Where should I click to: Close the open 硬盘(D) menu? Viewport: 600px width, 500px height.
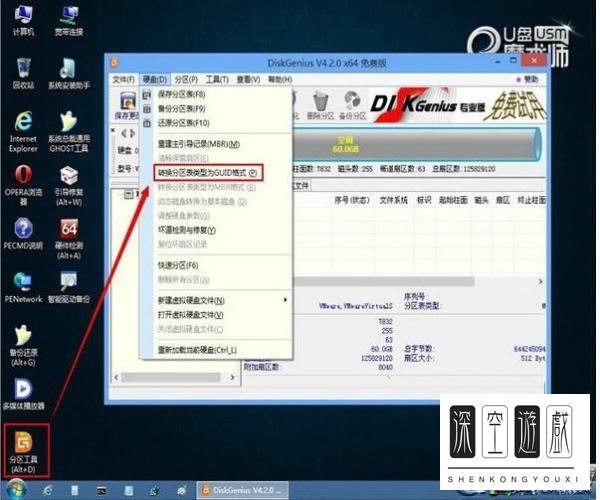[x=155, y=79]
